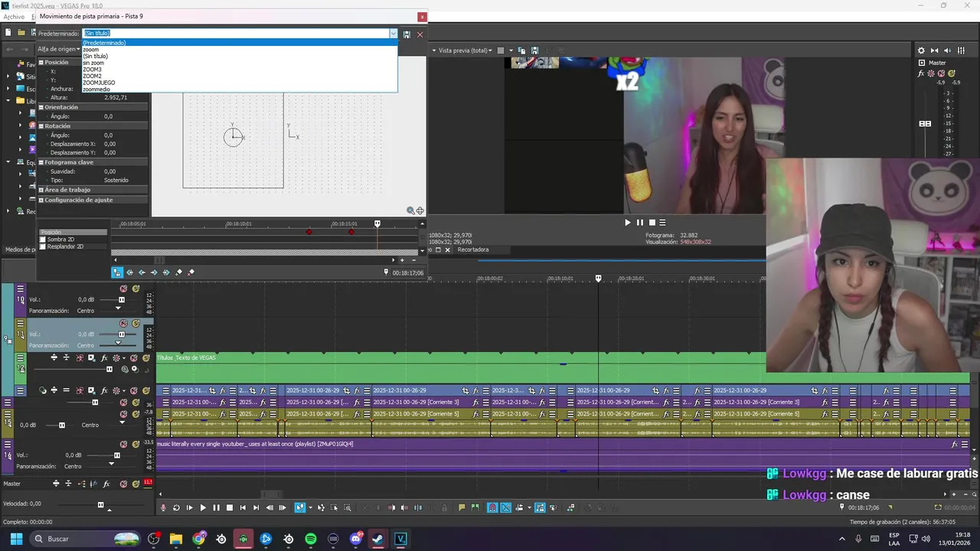Screen dimensions: 980x551
Task: Mute audio track 10
Action: (123, 289)
